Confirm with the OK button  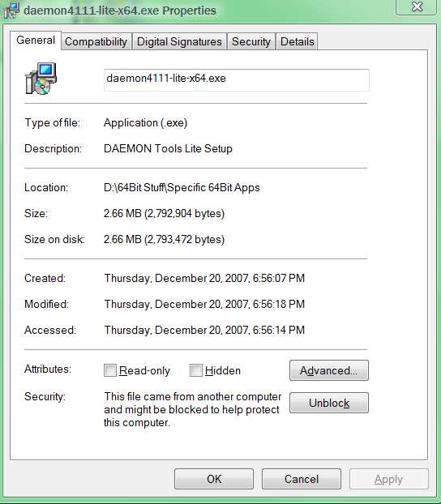point(214,479)
